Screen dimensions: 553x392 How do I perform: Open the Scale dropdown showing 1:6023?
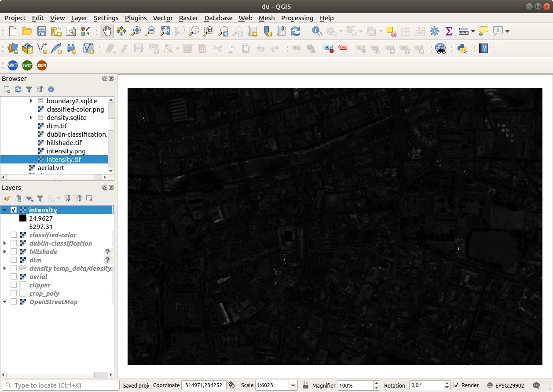[293, 385]
